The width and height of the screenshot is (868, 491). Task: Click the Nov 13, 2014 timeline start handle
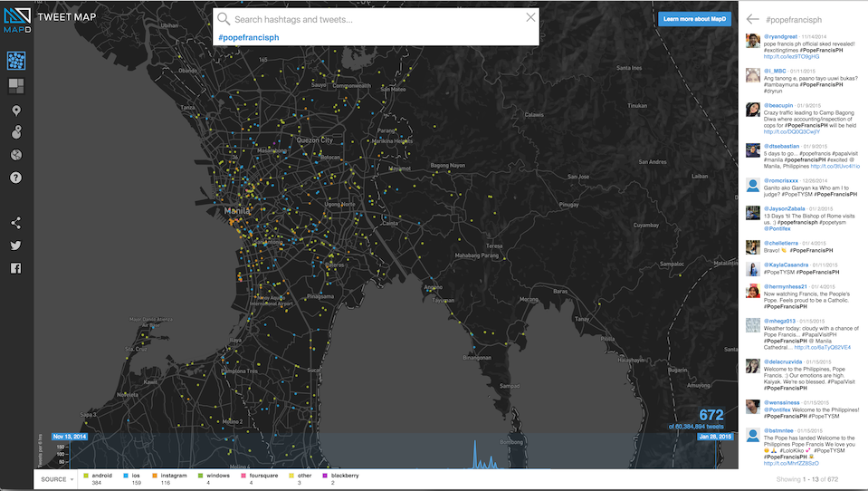point(70,437)
